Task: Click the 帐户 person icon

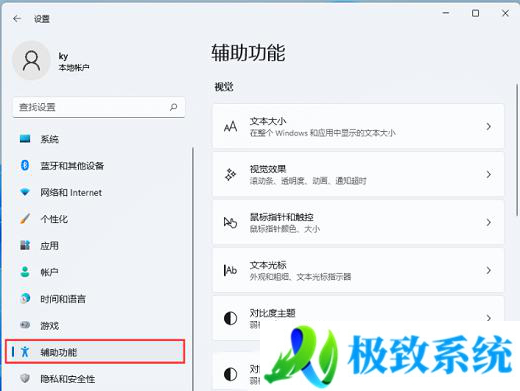Action: (25, 272)
